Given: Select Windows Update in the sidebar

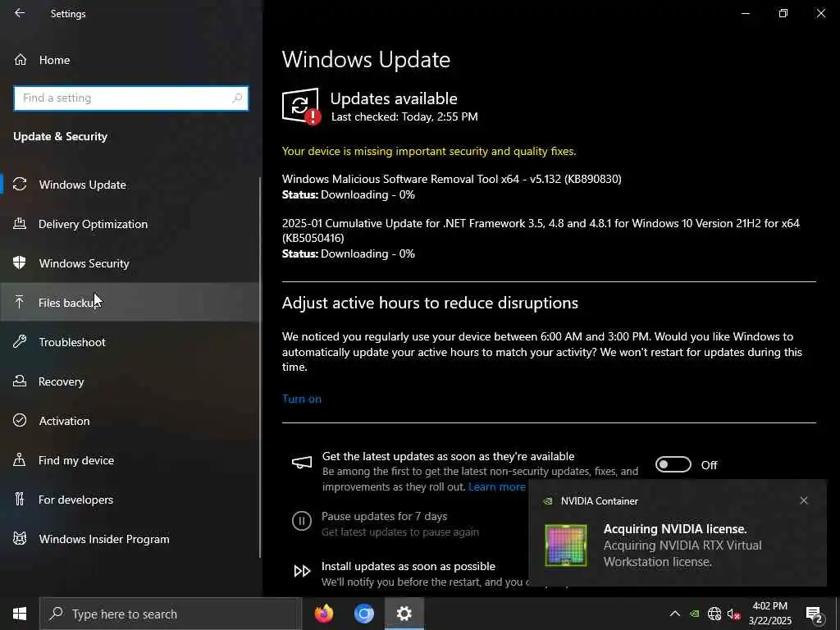Looking at the screenshot, I should 130,185.
